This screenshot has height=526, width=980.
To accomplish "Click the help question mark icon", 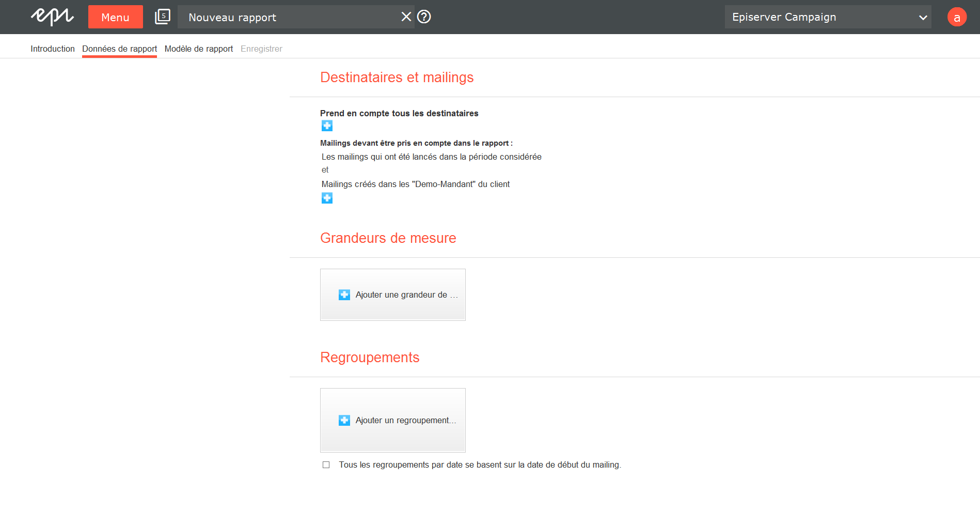I will tap(424, 17).
